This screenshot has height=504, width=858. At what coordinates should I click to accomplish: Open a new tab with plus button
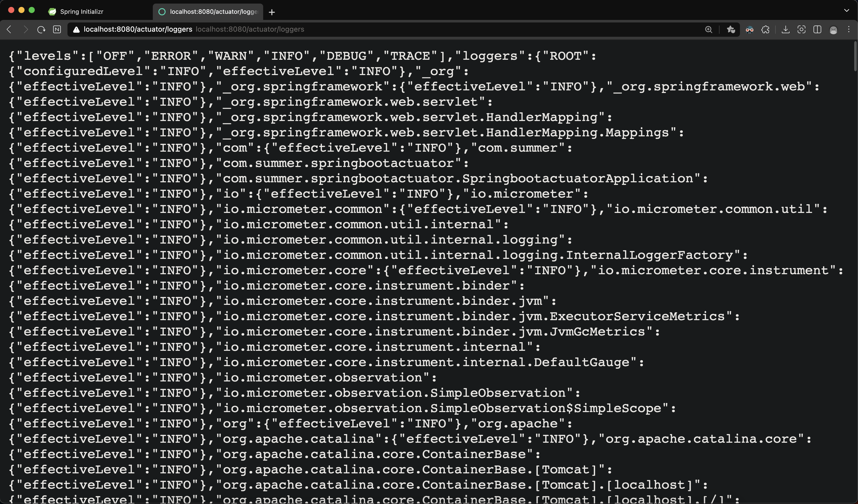pyautogui.click(x=272, y=12)
